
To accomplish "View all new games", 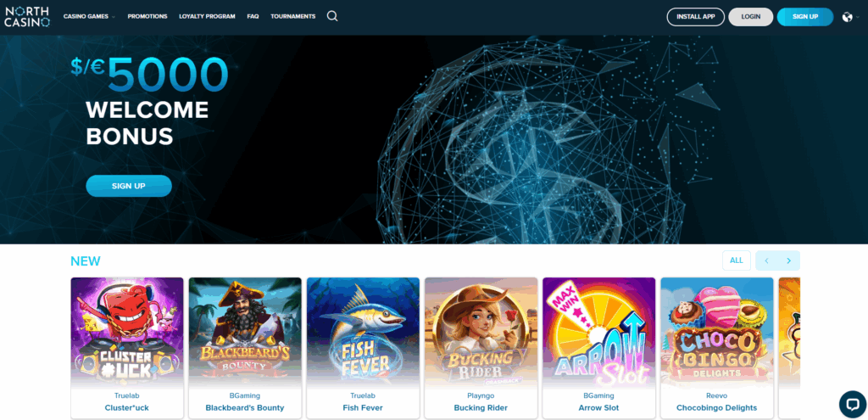I will pos(737,260).
